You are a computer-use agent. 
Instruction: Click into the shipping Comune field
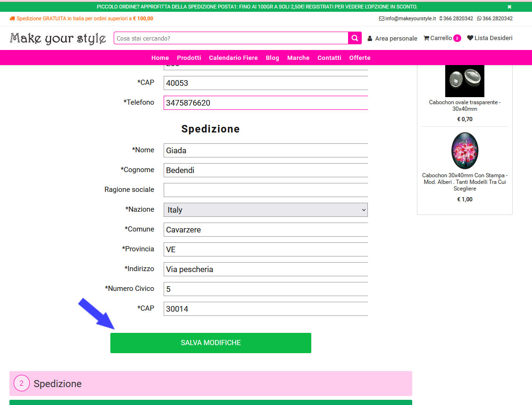[x=266, y=230]
